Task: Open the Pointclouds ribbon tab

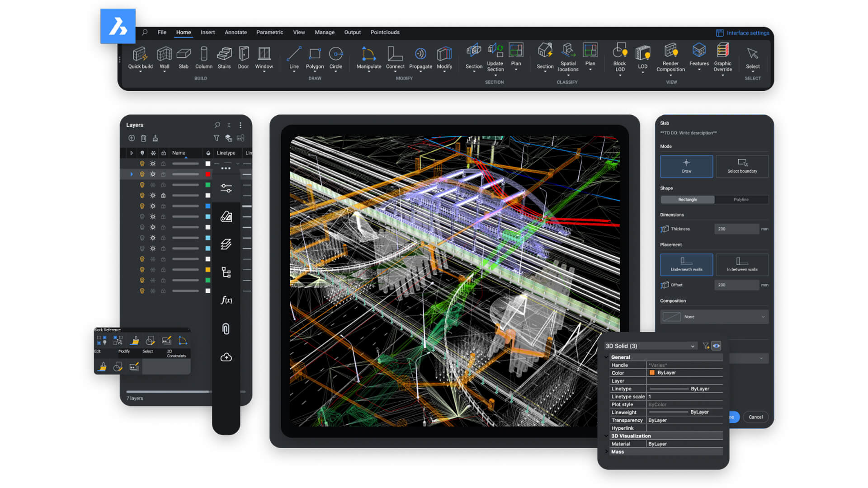Action: (x=385, y=33)
